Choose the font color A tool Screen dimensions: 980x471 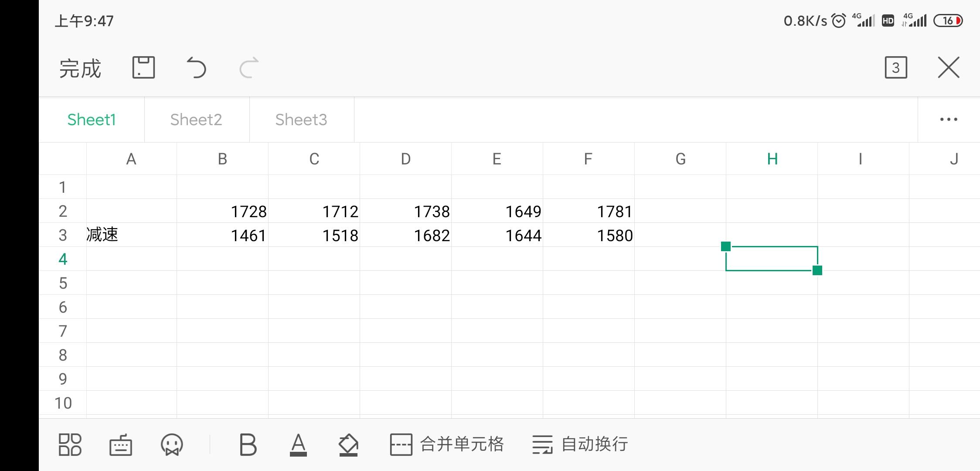point(298,444)
